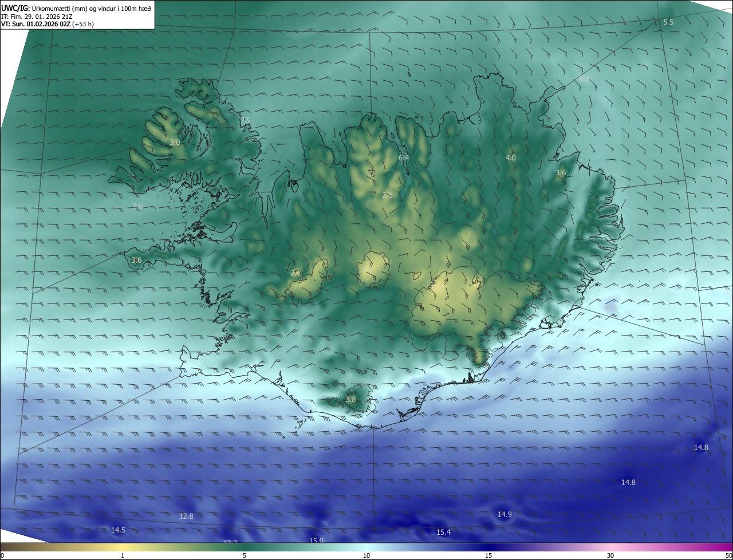Click the 5 tick on the color scale
The image size is (733, 560).
[245, 556]
